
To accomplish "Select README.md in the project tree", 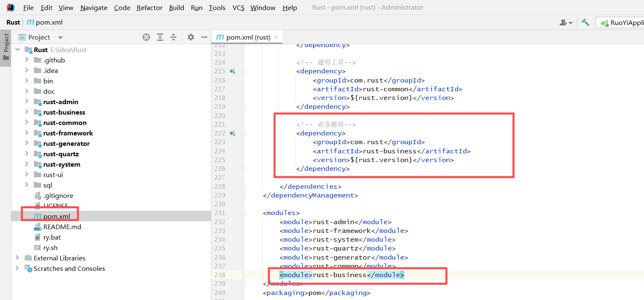I will click(62, 227).
